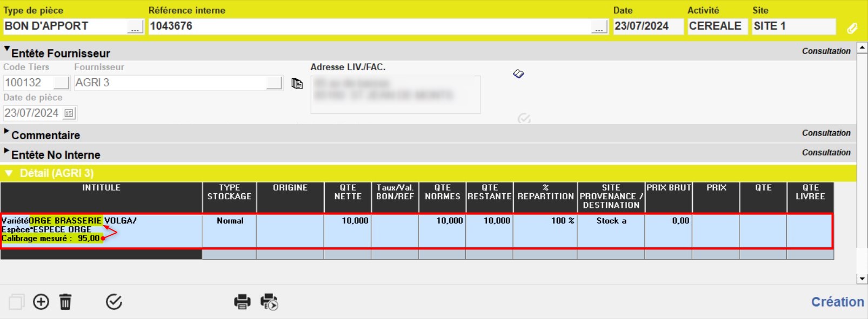Image resolution: width=868 pixels, height=319 pixels.
Task: Click the Code Tiers field 100132
Action: [x=29, y=83]
